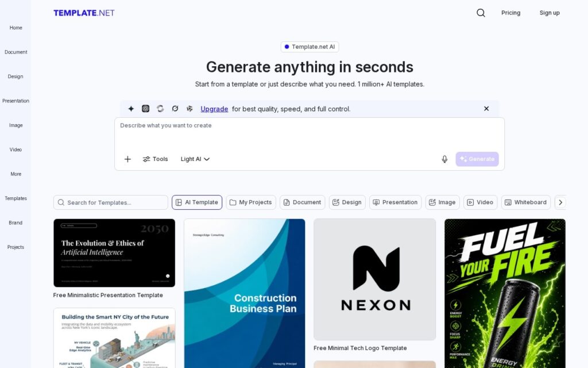The image size is (588, 368).
Task: Switch to the Presentation filter tab
Action: click(x=395, y=202)
